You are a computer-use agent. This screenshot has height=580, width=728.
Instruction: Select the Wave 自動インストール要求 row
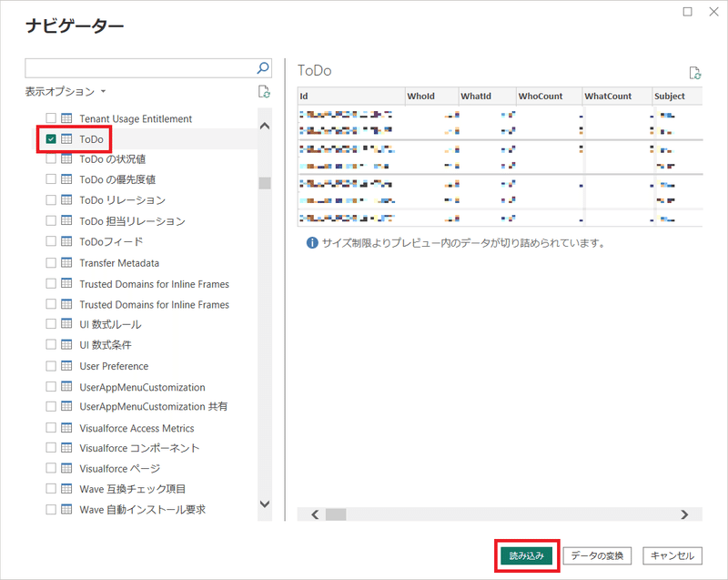[x=143, y=509]
